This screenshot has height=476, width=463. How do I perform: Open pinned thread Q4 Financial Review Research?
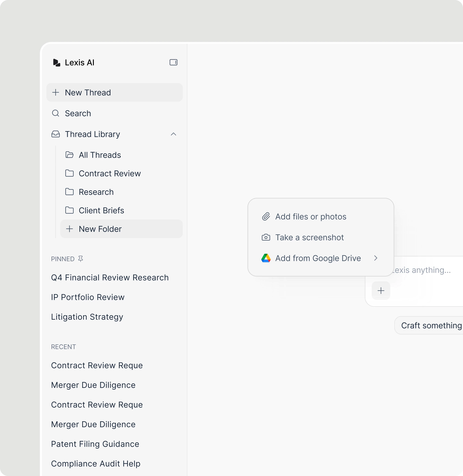click(x=110, y=277)
